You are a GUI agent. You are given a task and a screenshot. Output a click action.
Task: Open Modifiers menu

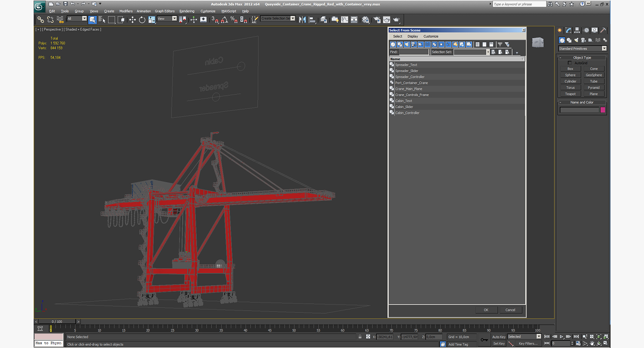[x=126, y=11]
